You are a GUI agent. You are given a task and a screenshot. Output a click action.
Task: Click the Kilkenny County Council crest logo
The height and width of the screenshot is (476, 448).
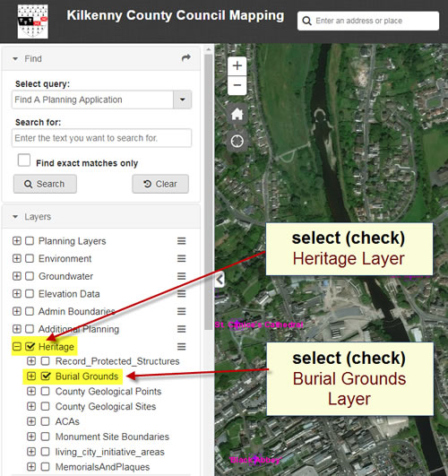pyautogui.click(x=33, y=22)
